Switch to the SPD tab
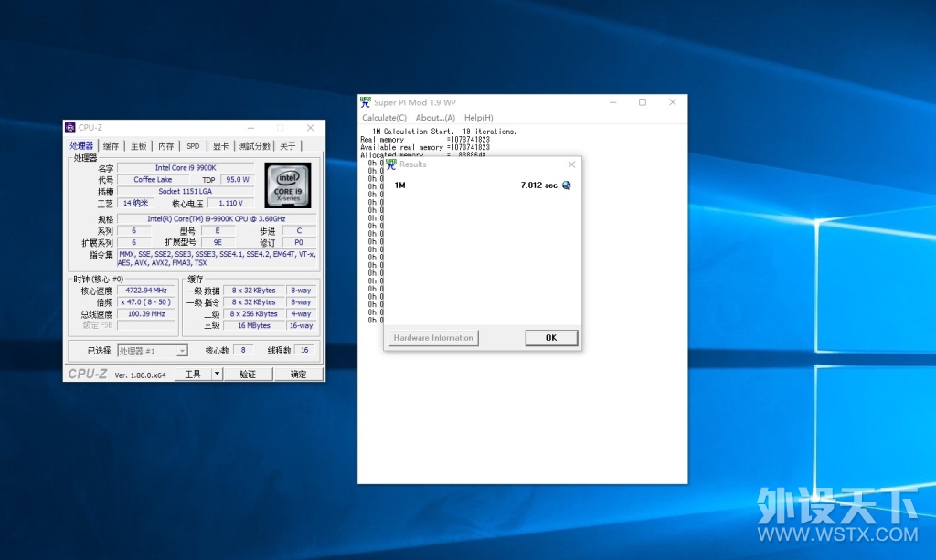 tap(193, 145)
